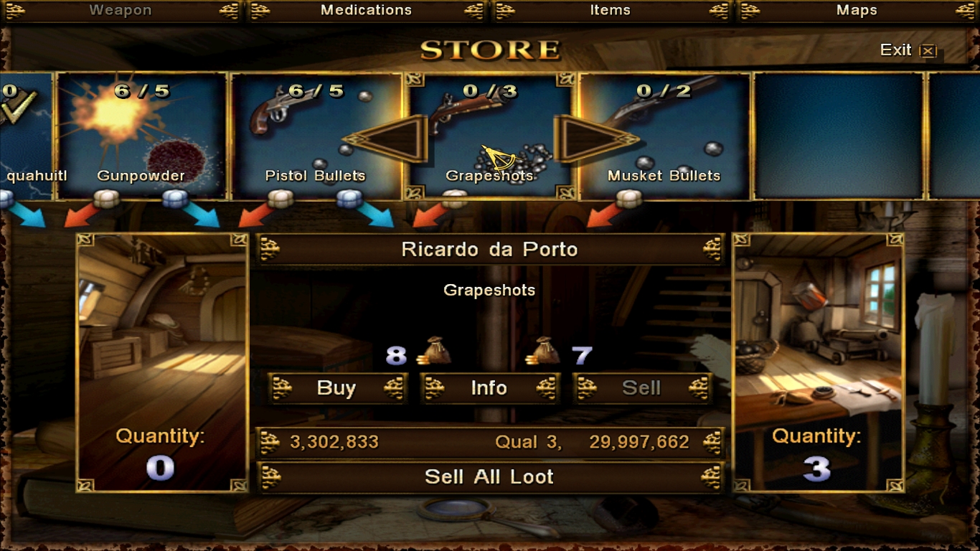Image resolution: width=980 pixels, height=551 pixels.
Task: Open the Weapon tab
Action: point(121,11)
